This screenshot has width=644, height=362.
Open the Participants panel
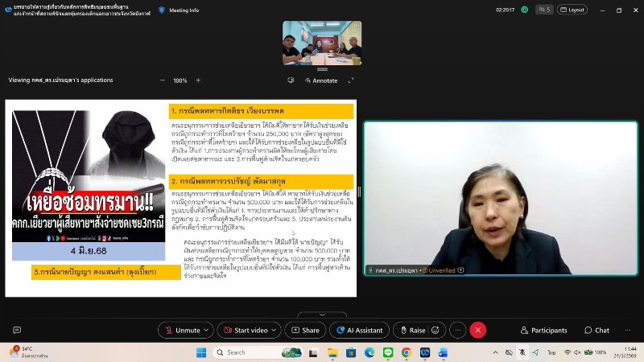[543, 331]
